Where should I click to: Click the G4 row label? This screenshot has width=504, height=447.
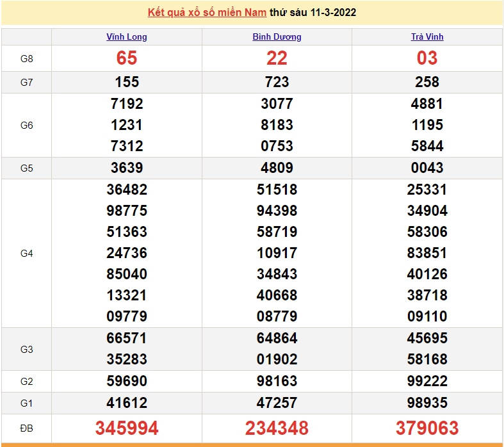(26, 253)
